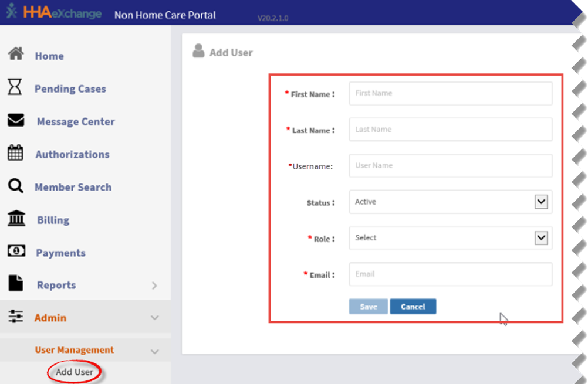
Task: Open the Status dropdown
Action: pos(540,202)
